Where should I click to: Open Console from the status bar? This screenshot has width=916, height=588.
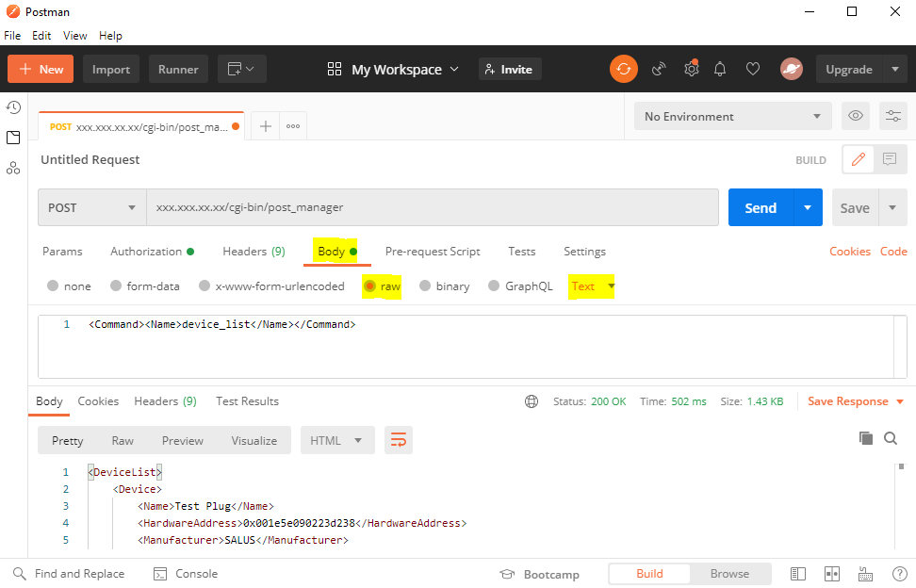tap(186, 574)
